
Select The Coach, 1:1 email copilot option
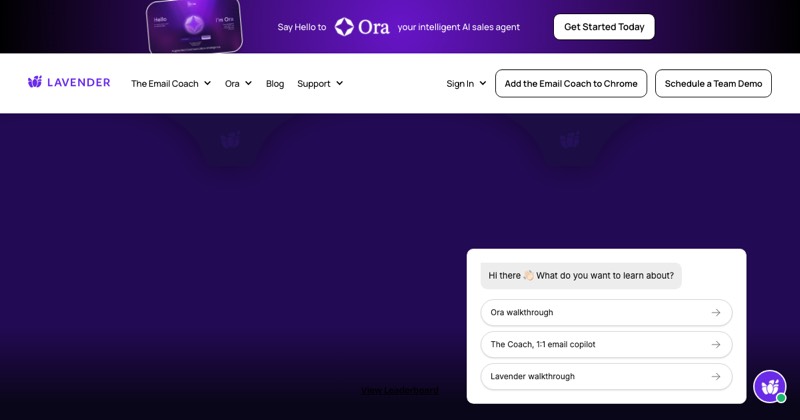pos(606,344)
